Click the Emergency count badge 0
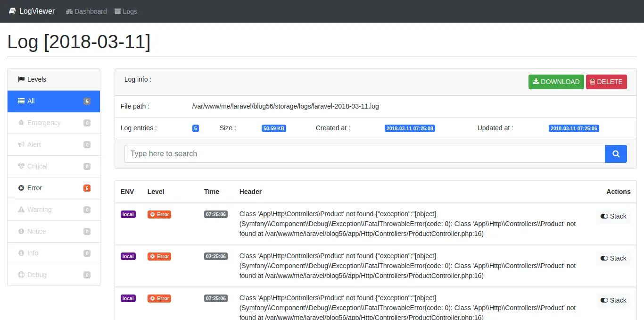The width and height of the screenshot is (644, 320). click(x=87, y=123)
